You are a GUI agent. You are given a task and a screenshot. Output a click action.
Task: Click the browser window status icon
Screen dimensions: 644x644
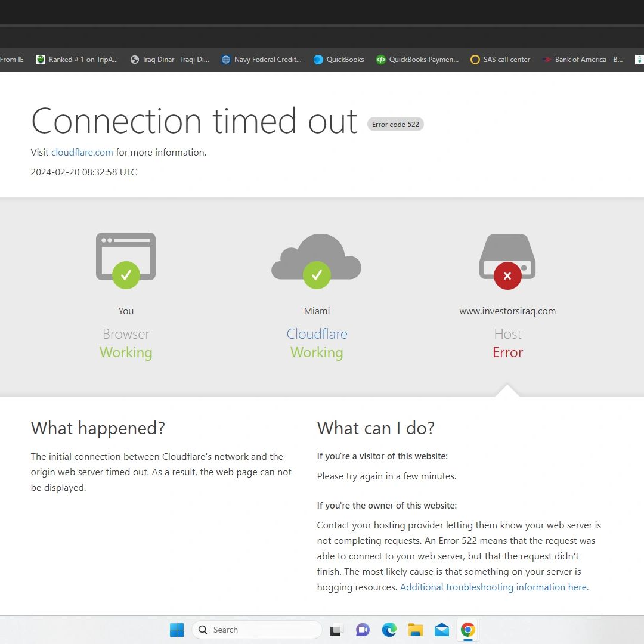(x=126, y=261)
